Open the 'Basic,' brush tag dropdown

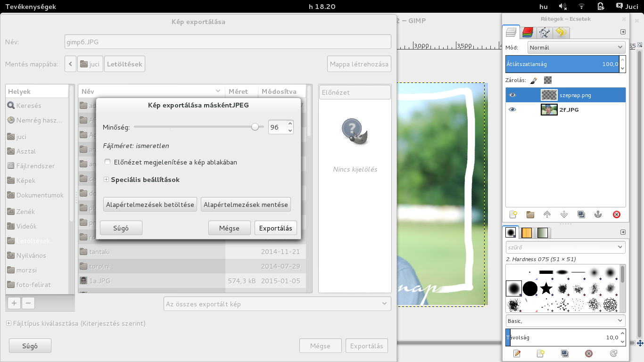coord(565,321)
